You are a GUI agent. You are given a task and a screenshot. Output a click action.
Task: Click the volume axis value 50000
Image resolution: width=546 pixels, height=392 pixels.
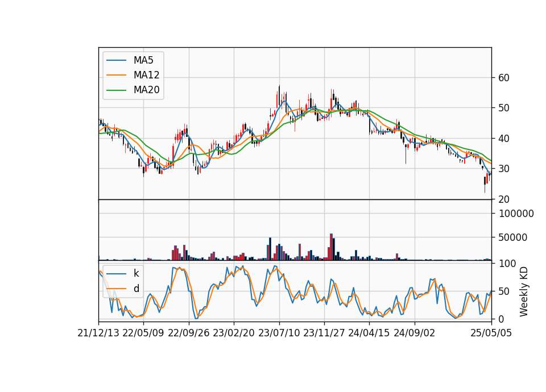tap(513, 237)
